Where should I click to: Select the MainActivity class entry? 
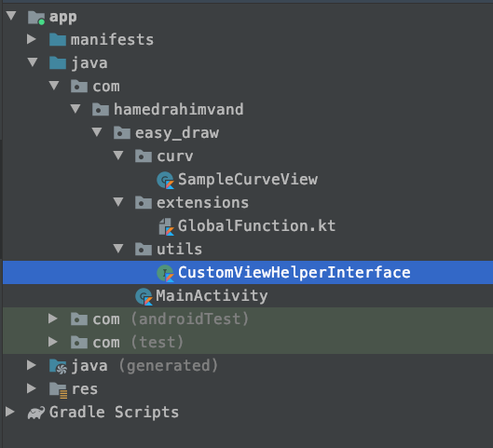pyautogui.click(x=212, y=296)
